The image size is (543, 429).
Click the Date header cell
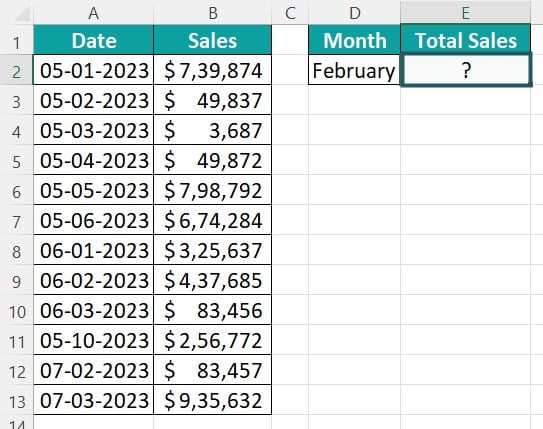94,40
